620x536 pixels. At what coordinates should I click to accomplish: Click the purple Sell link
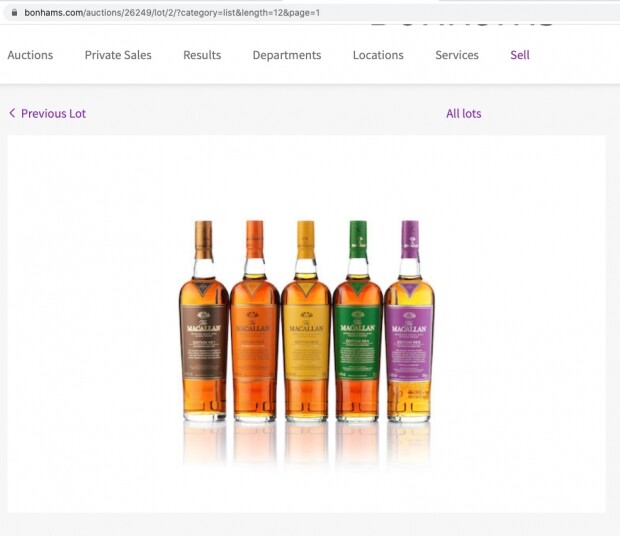520,55
